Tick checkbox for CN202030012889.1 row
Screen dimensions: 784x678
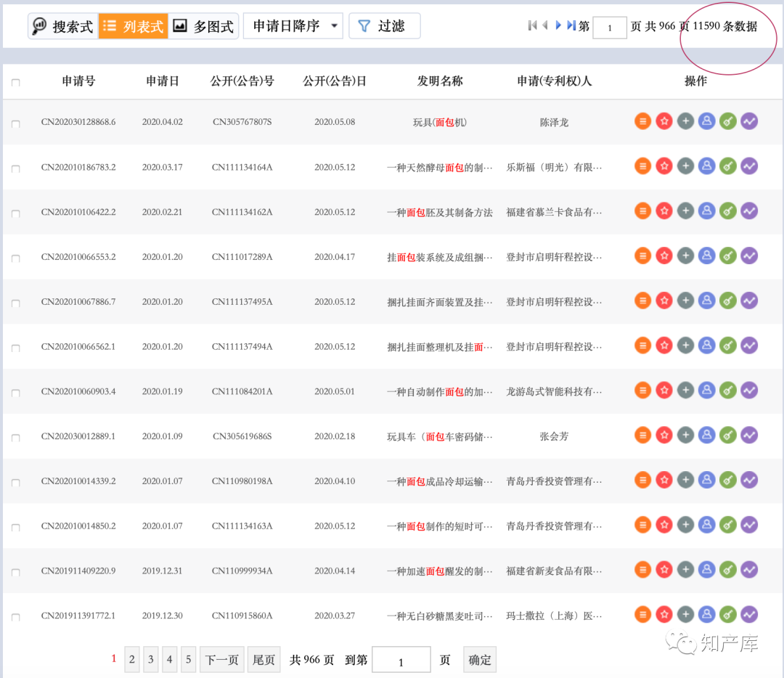pyautogui.click(x=15, y=438)
